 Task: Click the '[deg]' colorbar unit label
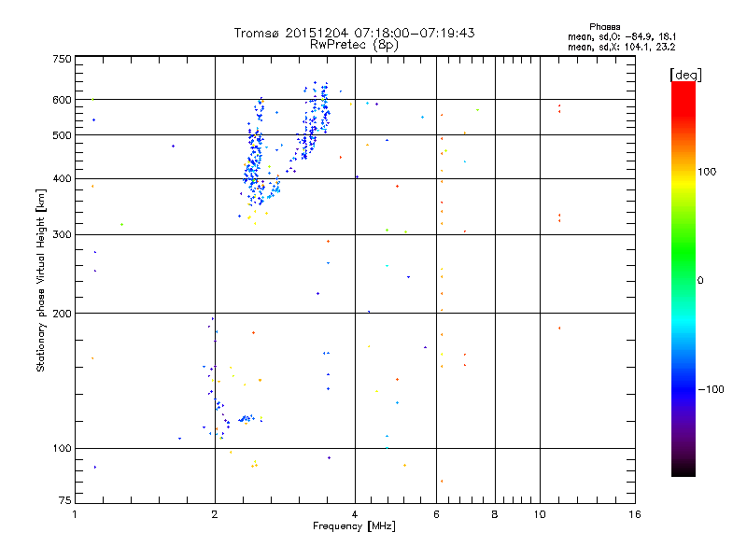point(685,75)
